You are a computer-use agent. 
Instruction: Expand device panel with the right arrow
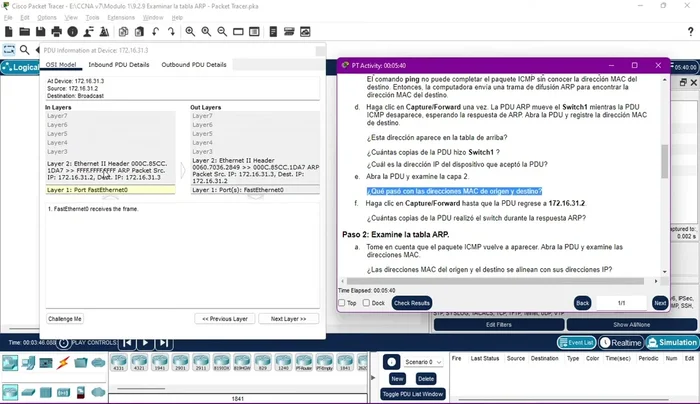(373, 378)
